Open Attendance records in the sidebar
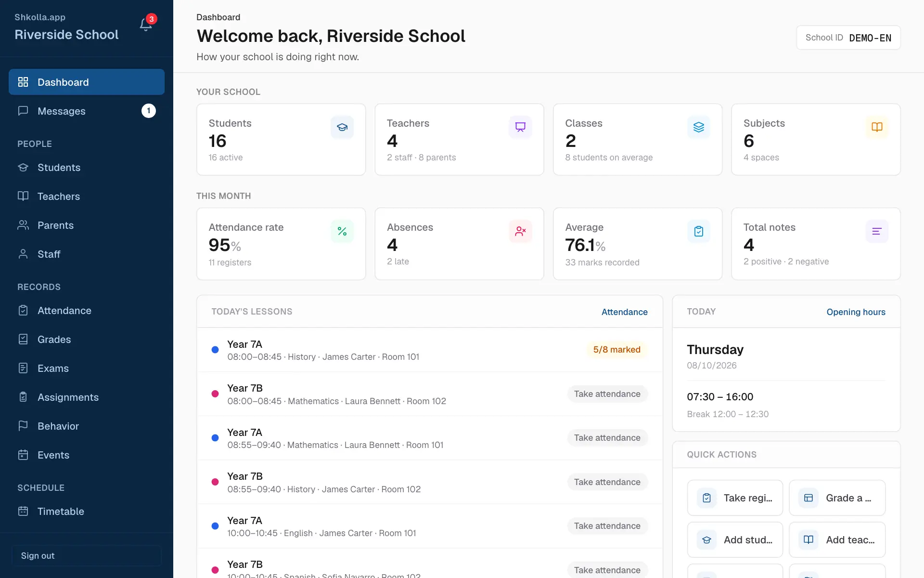 87,310
